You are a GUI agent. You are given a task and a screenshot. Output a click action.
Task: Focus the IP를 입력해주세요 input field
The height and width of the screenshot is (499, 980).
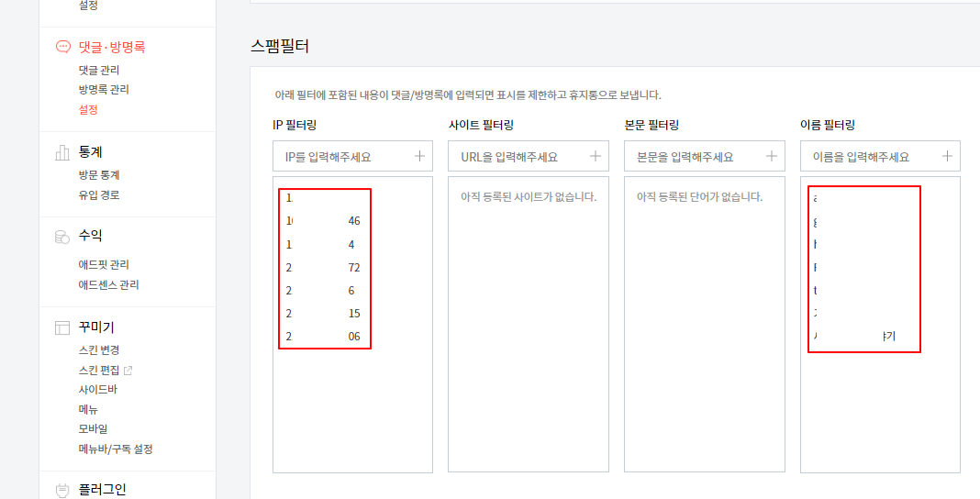point(352,156)
